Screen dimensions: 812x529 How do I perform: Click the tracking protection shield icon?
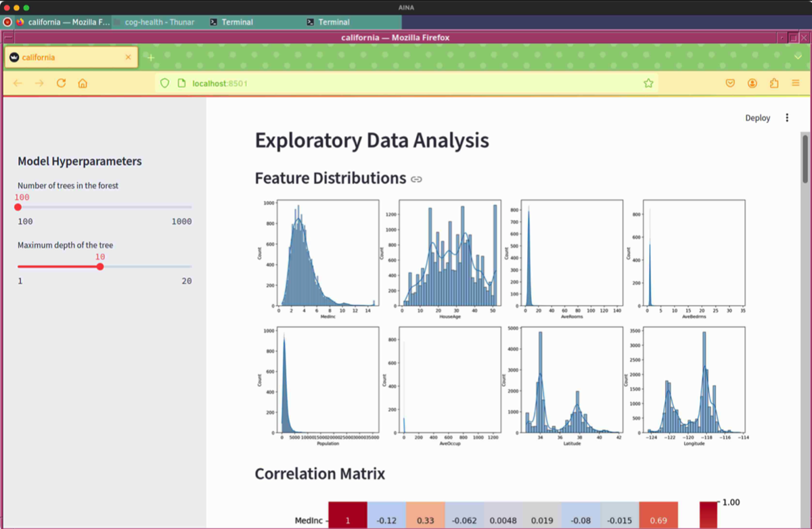[164, 83]
